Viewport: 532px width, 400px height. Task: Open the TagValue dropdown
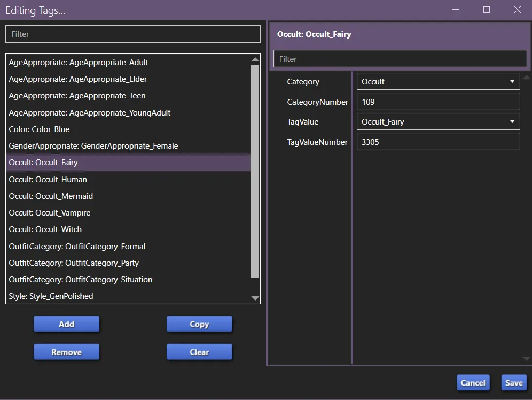pos(438,121)
